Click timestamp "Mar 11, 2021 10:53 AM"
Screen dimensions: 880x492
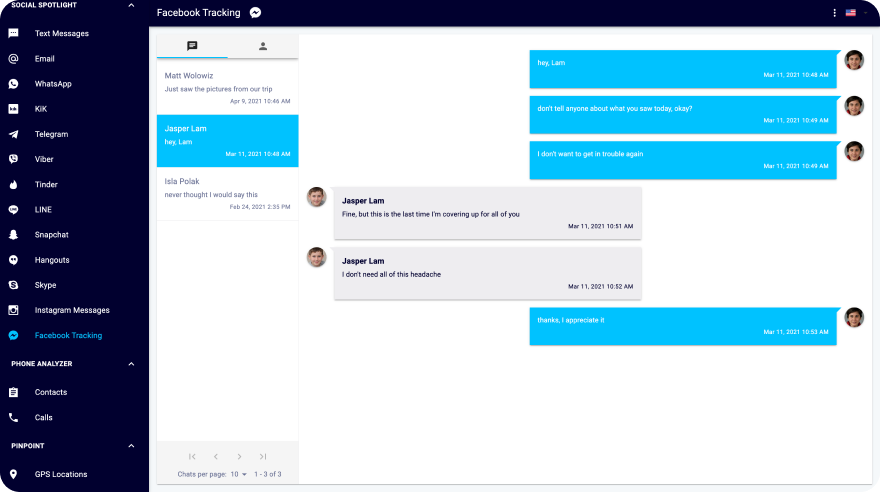pyautogui.click(x=796, y=332)
